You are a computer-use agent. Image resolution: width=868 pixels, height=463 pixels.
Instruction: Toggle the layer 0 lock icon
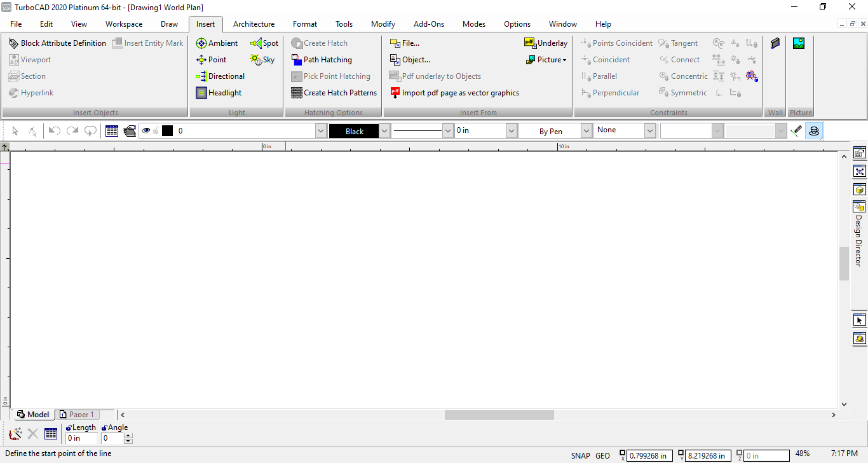click(x=155, y=131)
